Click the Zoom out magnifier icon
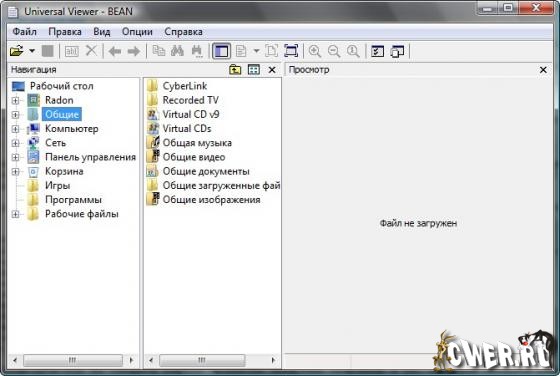 tap(334, 51)
